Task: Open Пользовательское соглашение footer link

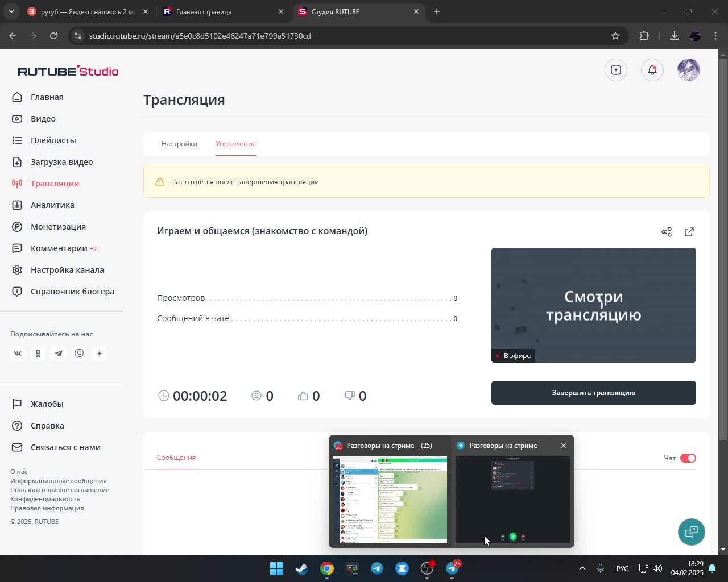Action: tap(60, 490)
